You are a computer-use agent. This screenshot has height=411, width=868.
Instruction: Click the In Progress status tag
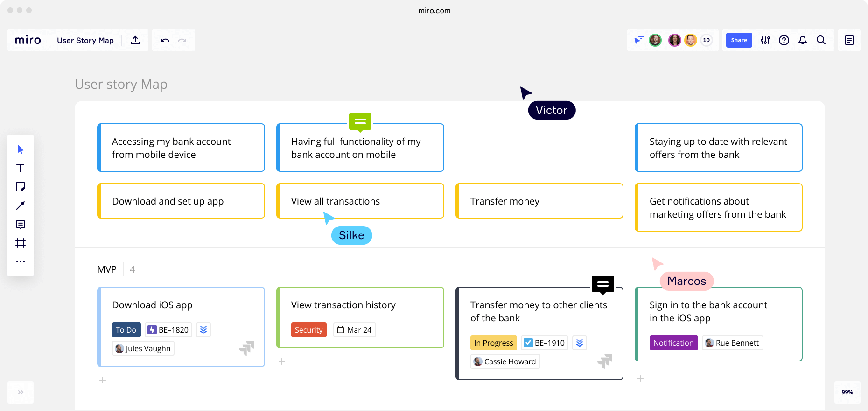[x=494, y=343]
